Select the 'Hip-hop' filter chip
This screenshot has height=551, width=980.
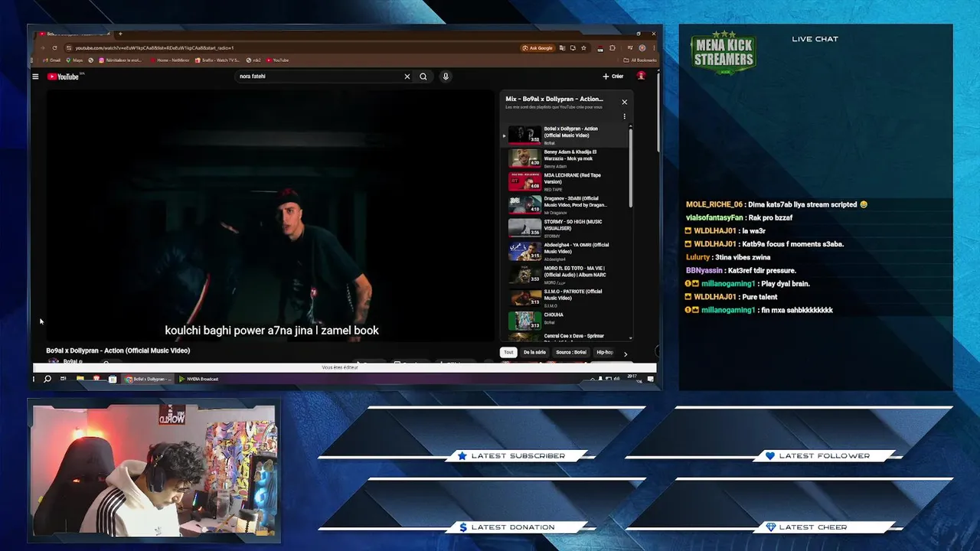pos(605,352)
